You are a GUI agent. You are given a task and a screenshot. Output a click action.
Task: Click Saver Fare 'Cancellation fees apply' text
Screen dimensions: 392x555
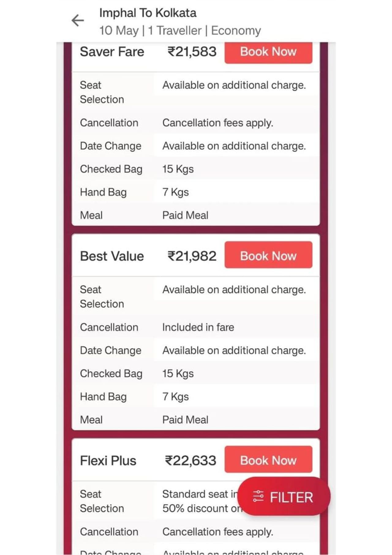pyautogui.click(x=217, y=123)
